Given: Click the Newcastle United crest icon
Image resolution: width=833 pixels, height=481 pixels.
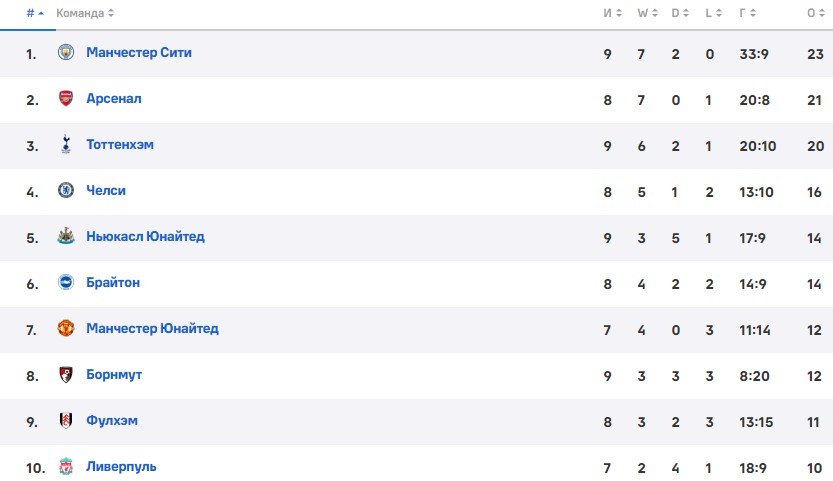Looking at the screenshot, I should [66, 237].
